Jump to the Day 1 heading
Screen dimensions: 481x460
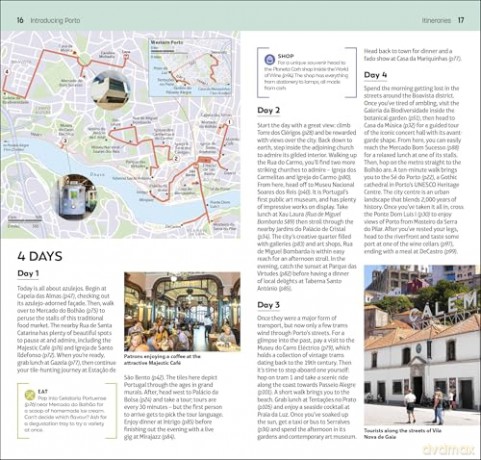28,274
